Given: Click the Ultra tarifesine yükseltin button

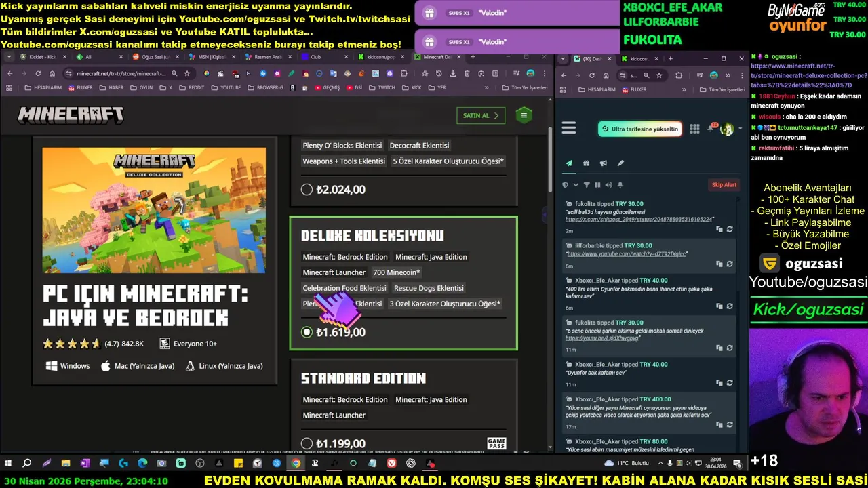Looking at the screenshot, I should point(639,129).
